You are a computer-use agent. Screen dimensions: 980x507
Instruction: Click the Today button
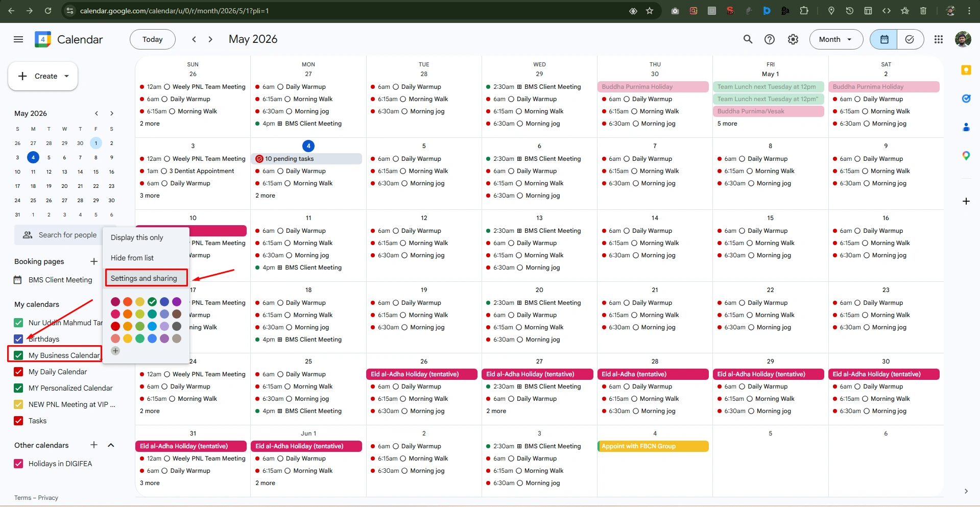153,39
